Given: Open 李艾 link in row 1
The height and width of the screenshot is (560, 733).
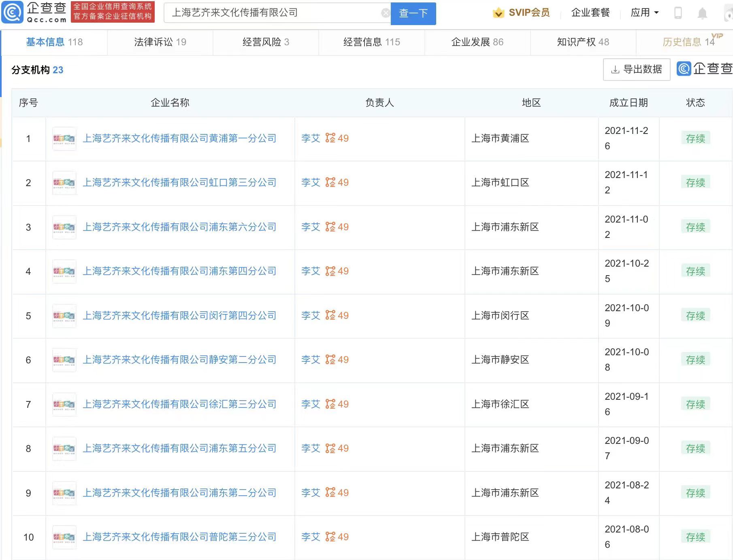Looking at the screenshot, I should tap(311, 138).
